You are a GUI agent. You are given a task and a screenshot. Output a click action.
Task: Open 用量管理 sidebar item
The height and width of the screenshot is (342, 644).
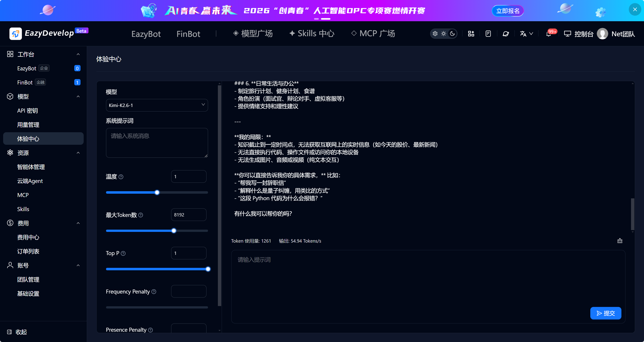coord(43,125)
